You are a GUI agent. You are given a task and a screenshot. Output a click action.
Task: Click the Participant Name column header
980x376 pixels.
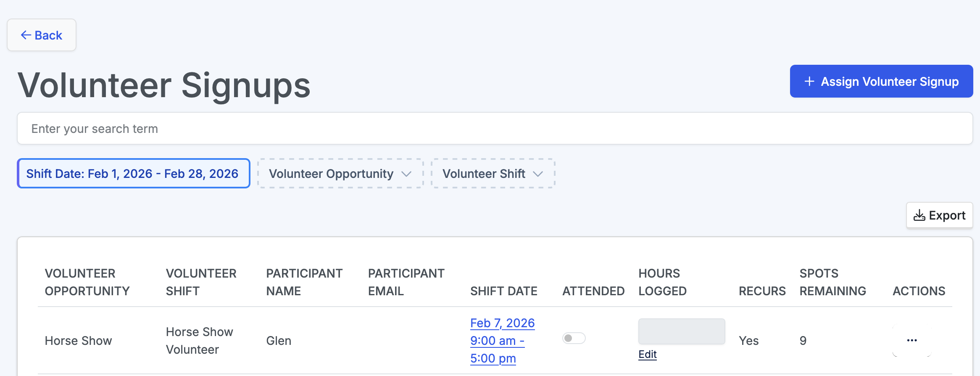(x=304, y=282)
